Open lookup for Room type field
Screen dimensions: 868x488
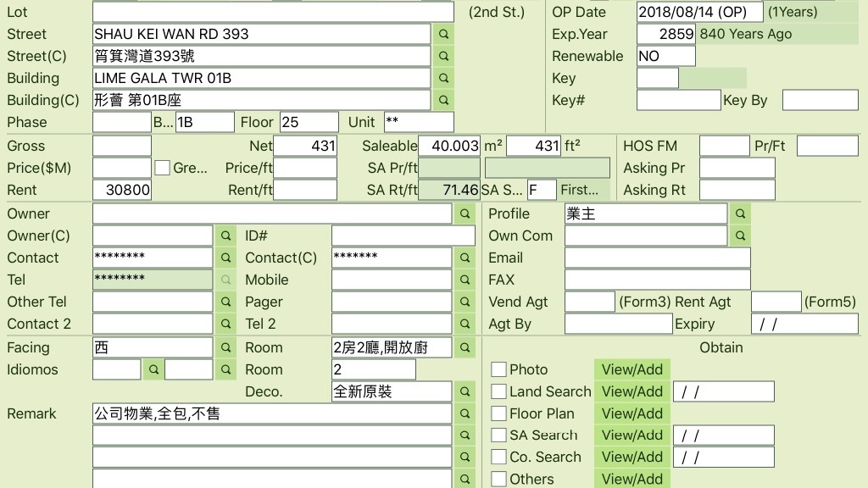coord(465,347)
